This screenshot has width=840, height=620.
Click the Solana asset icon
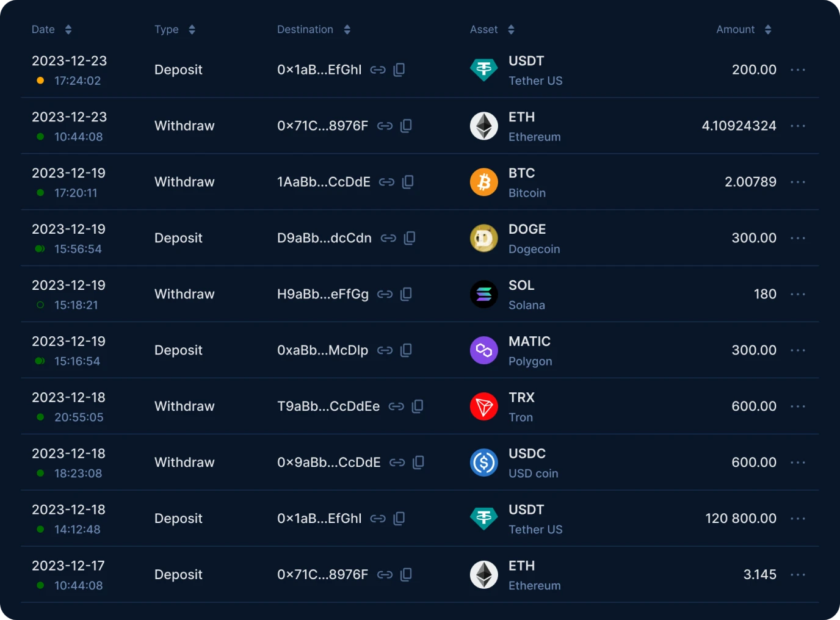[x=484, y=294]
